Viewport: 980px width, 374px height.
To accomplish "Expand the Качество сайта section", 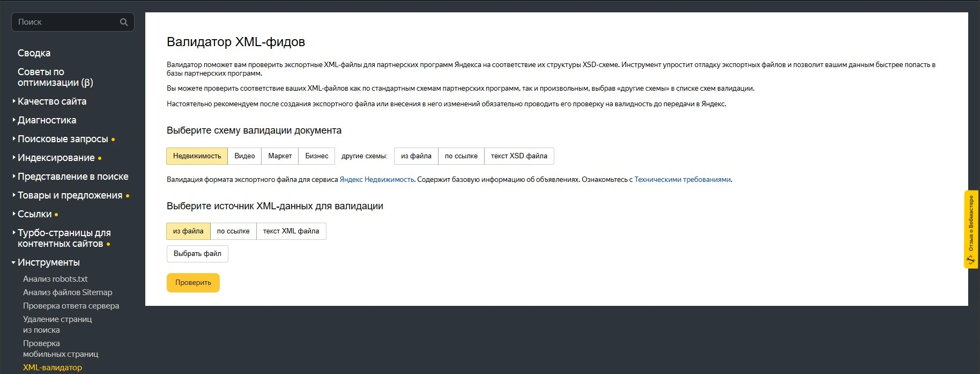I will 51,101.
